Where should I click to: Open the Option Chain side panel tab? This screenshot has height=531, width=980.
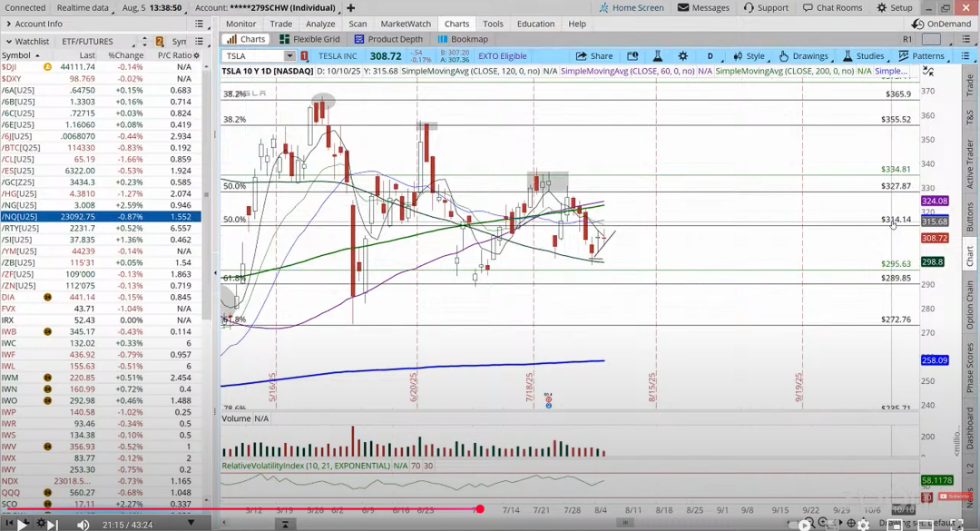tap(970, 305)
